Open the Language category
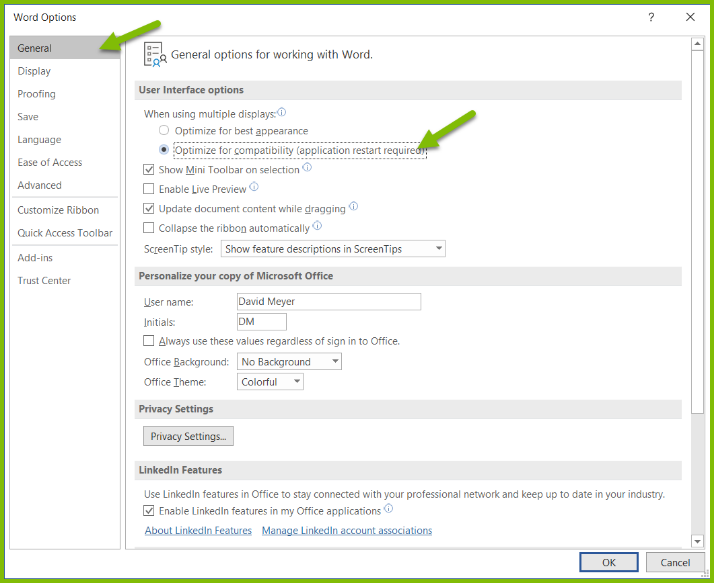This screenshot has width=714, height=583. pos(65,139)
